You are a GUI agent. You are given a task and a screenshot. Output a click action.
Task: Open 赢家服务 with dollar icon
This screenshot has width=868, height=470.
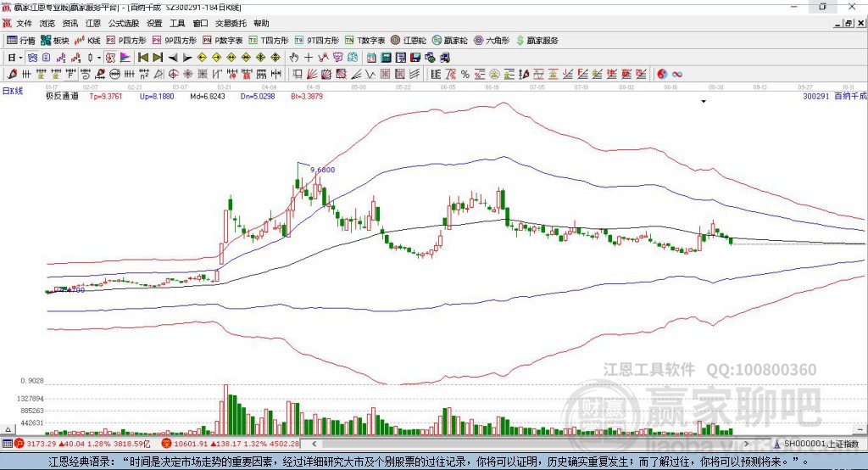point(537,41)
